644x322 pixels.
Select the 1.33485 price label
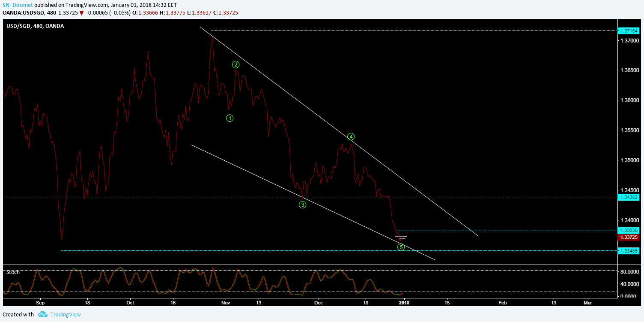coord(629,250)
